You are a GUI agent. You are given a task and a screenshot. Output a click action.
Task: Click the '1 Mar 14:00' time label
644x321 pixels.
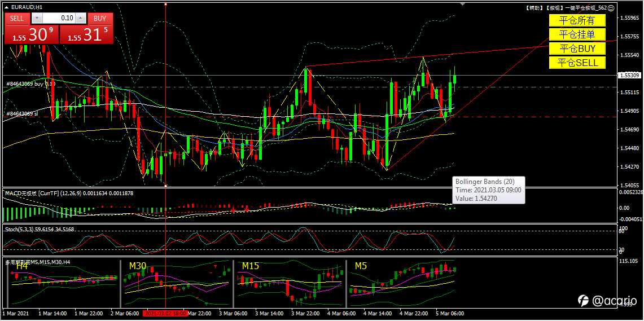pyautogui.click(x=52, y=313)
